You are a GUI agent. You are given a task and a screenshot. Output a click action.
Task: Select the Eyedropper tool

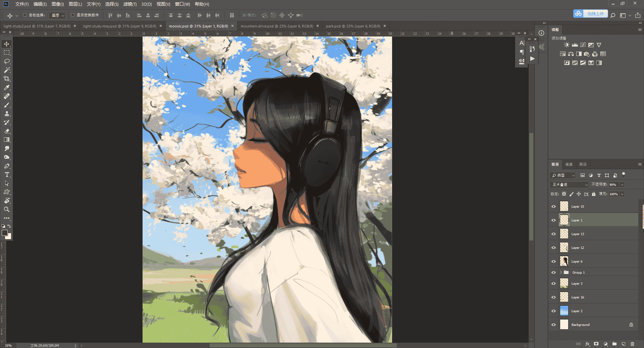point(7,87)
